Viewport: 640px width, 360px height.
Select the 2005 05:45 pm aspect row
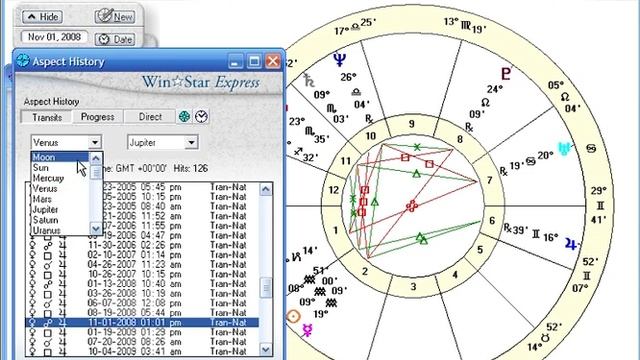click(142, 187)
